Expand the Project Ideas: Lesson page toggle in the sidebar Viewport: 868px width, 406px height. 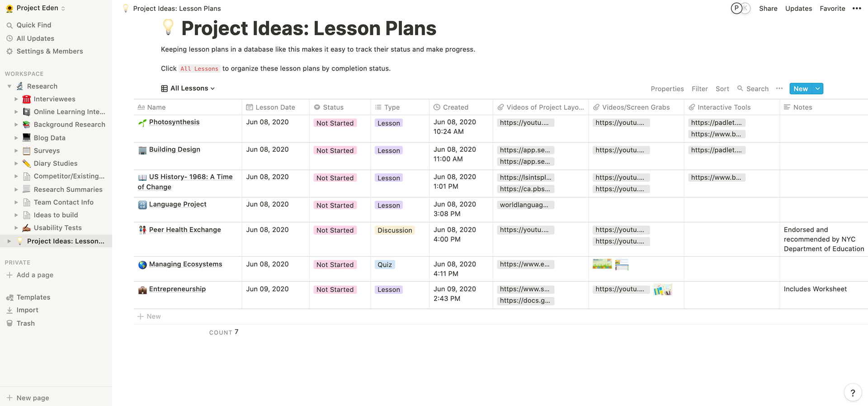click(x=9, y=241)
